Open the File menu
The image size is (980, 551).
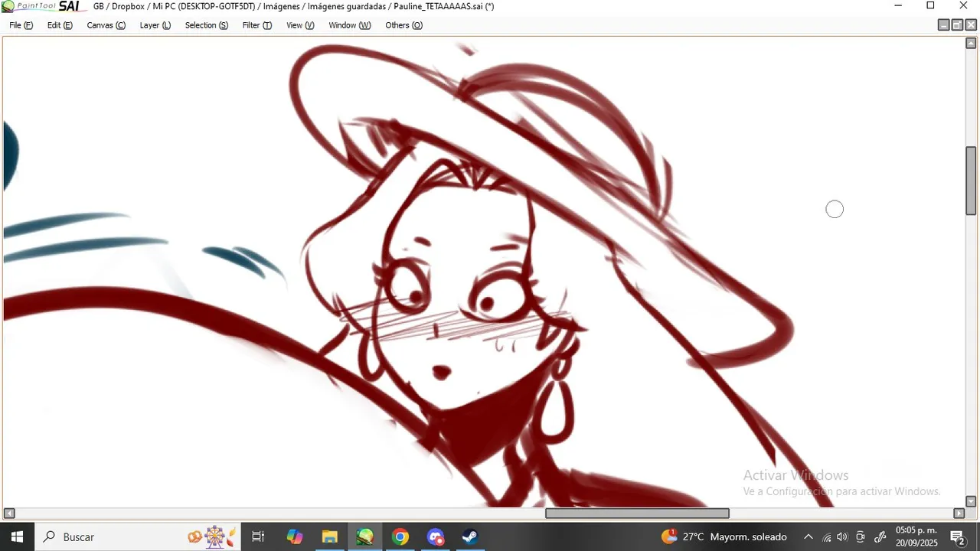pyautogui.click(x=21, y=25)
